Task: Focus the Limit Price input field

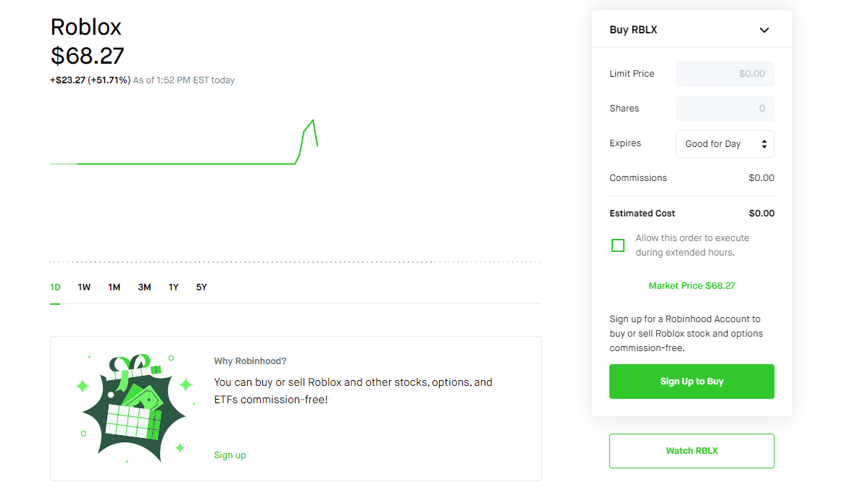Action: point(725,74)
